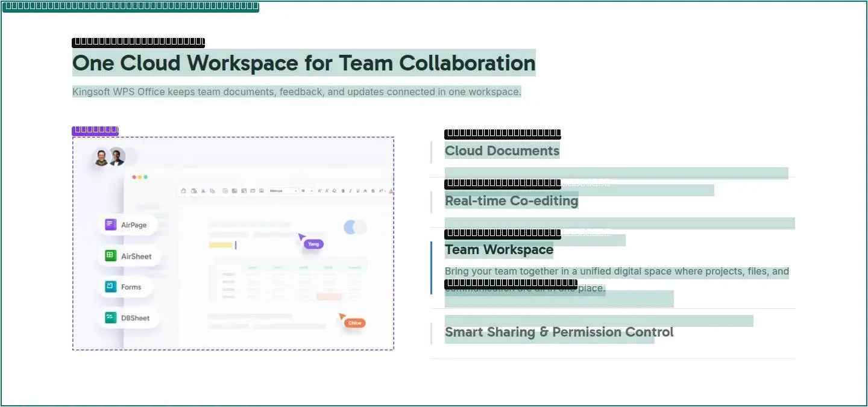This screenshot has width=868, height=407.
Task: Toggle the blue switch in the mockup
Action: coord(355,227)
